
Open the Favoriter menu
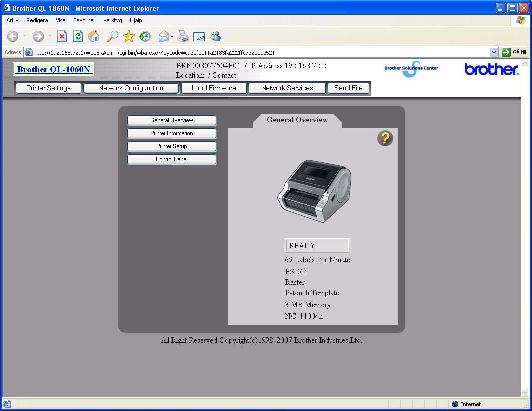[x=84, y=20]
